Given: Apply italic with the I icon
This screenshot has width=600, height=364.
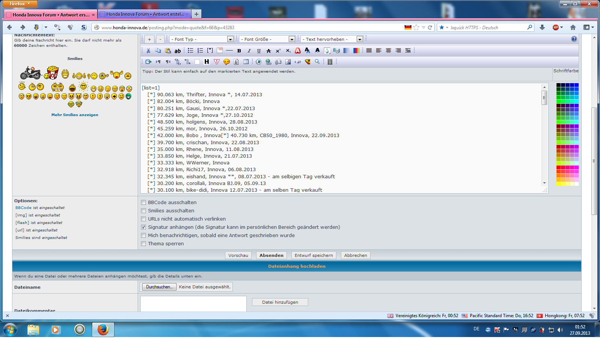Looking at the screenshot, I should click(x=249, y=51).
